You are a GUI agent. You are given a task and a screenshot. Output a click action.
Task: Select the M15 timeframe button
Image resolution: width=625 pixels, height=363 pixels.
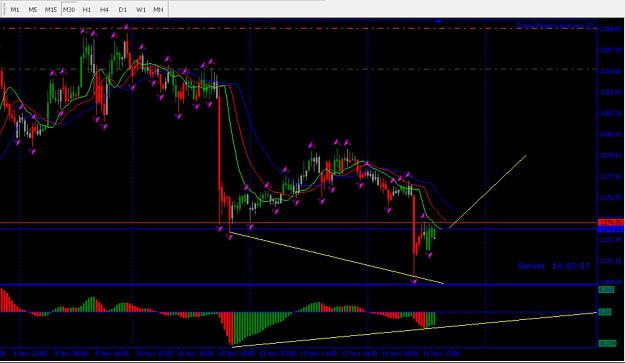point(51,9)
